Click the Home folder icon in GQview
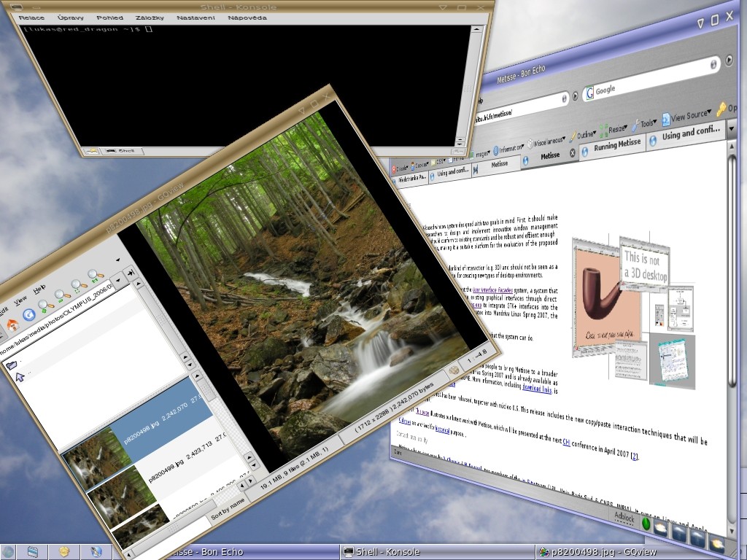This screenshot has width=747, height=560. 12,325
